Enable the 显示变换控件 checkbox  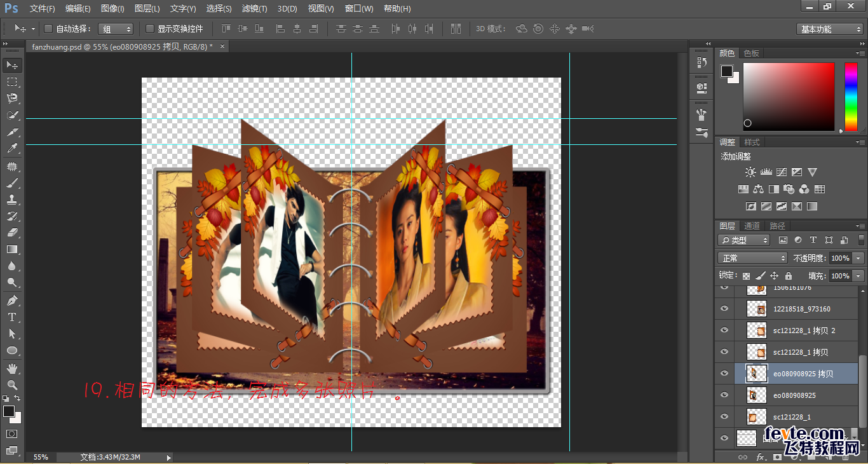click(x=150, y=29)
